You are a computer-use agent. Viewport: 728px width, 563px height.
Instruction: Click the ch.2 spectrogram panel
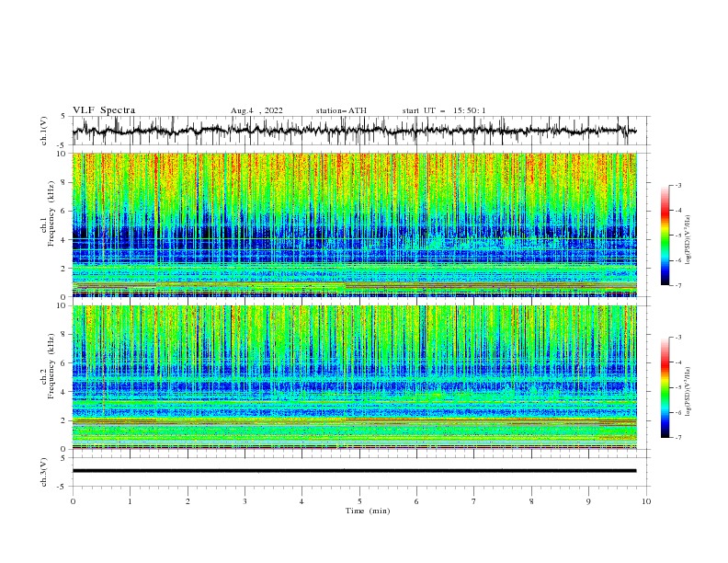[354, 377]
